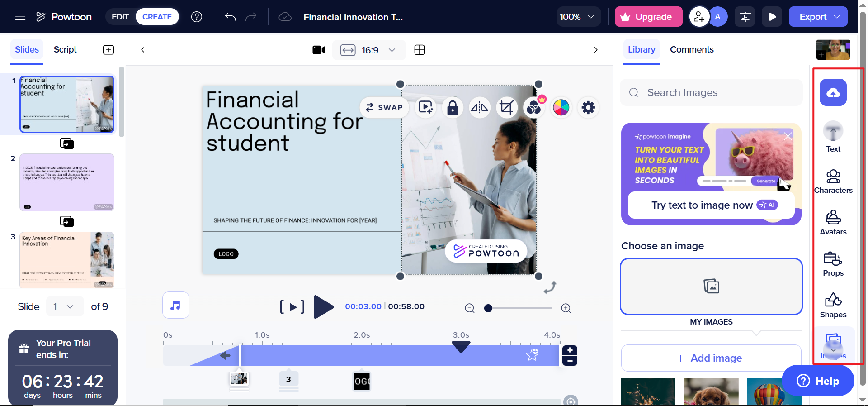Open the color wheel picker
This screenshot has height=406, width=868.
click(561, 107)
